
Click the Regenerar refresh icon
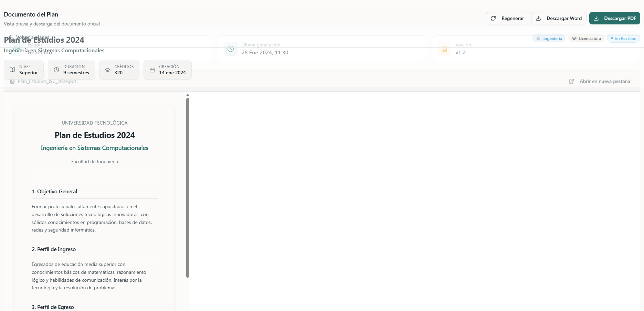click(x=493, y=18)
